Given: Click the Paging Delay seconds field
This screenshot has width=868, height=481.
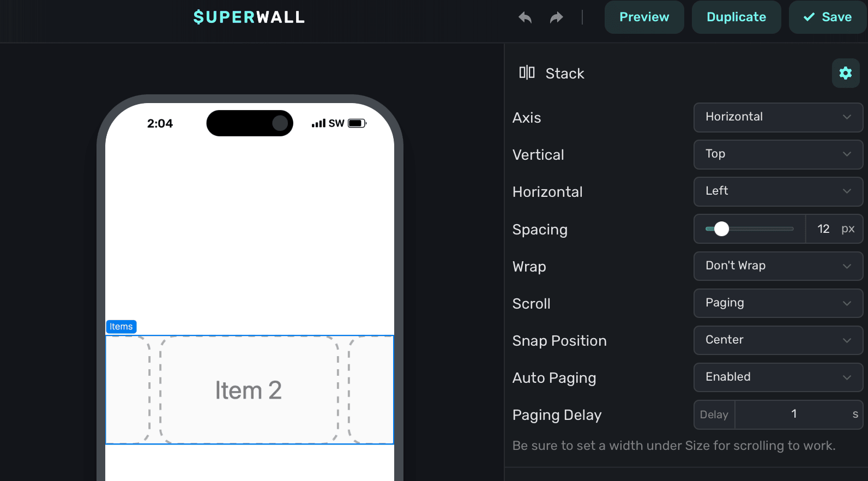Looking at the screenshot, I should coord(794,414).
